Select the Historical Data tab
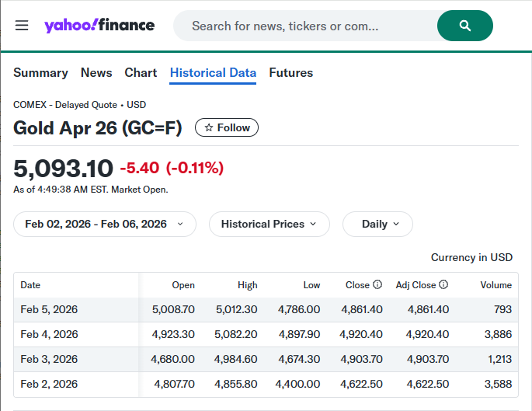Image resolution: width=532 pixels, height=411 pixels. (213, 72)
